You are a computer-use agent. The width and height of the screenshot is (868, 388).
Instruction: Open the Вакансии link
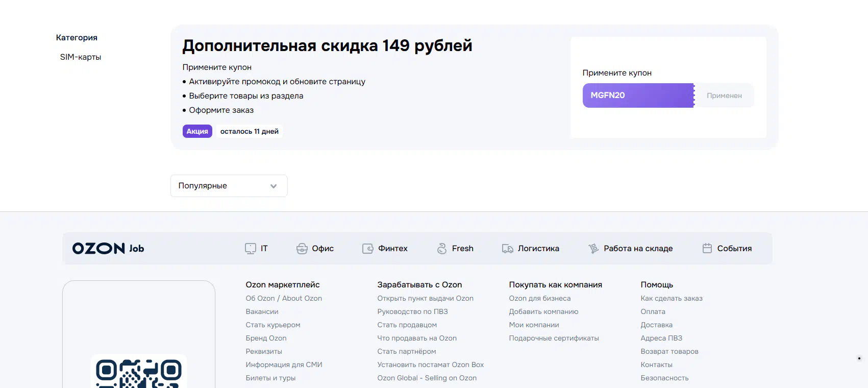[262, 312]
